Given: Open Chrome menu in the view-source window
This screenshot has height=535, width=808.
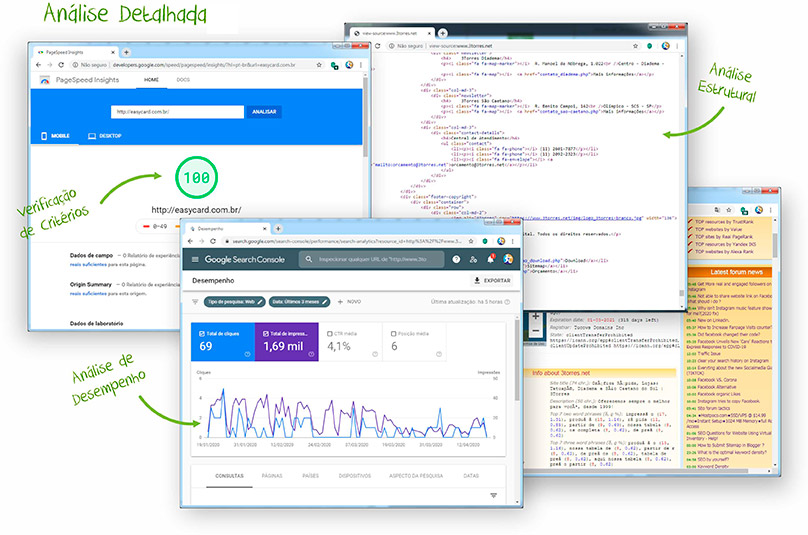Looking at the screenshot, I should (677, 46).
